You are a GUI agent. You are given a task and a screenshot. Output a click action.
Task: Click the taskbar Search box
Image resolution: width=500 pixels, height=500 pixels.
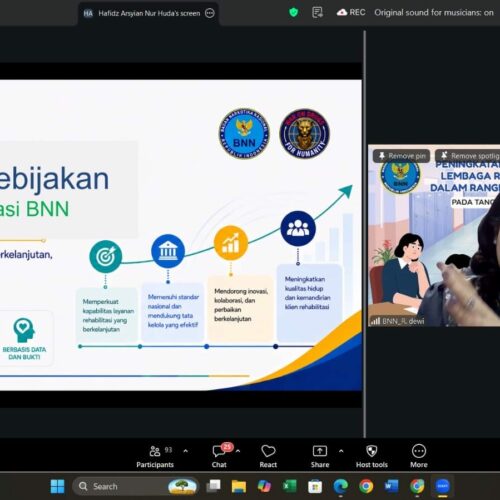(135, 486)
